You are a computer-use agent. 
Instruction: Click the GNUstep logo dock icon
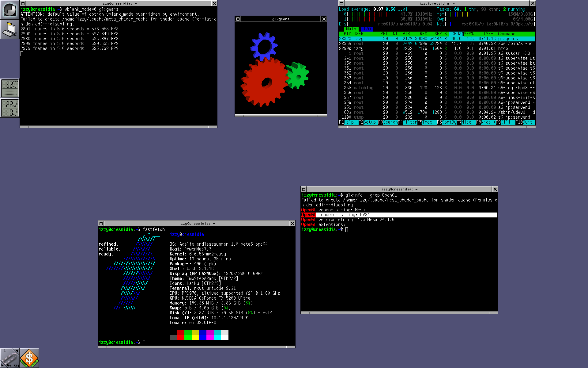click(x=10, y=10)
